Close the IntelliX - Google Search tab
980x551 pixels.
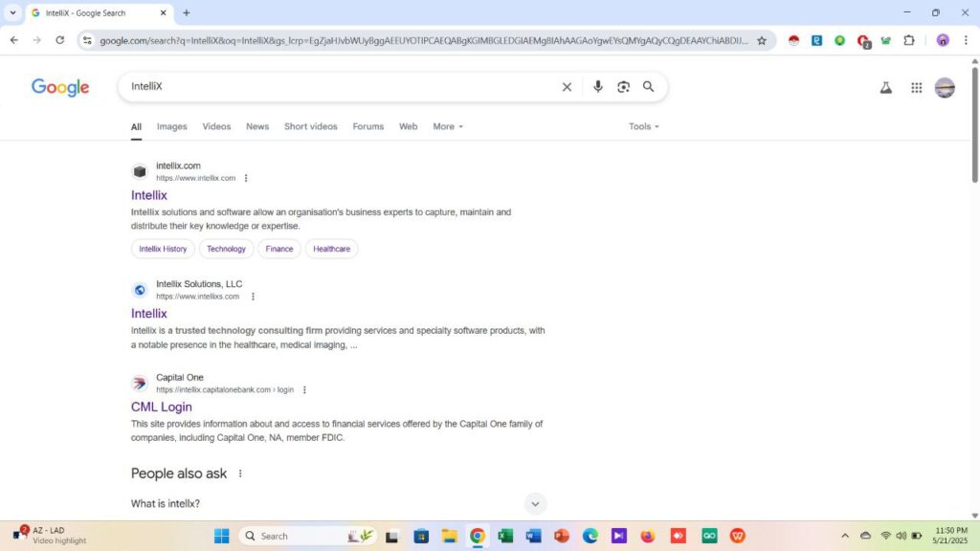[163, 12]
